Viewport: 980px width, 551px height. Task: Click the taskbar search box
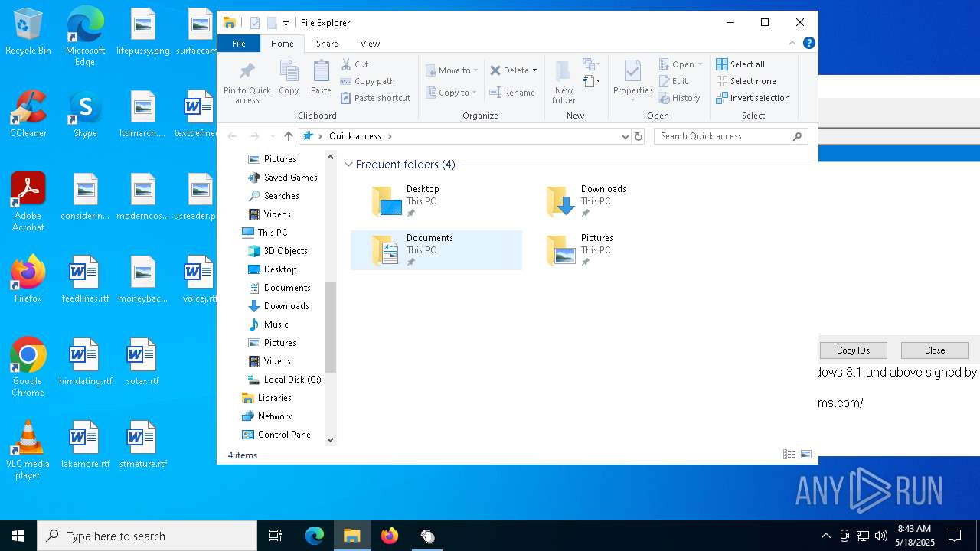[147, 536]
